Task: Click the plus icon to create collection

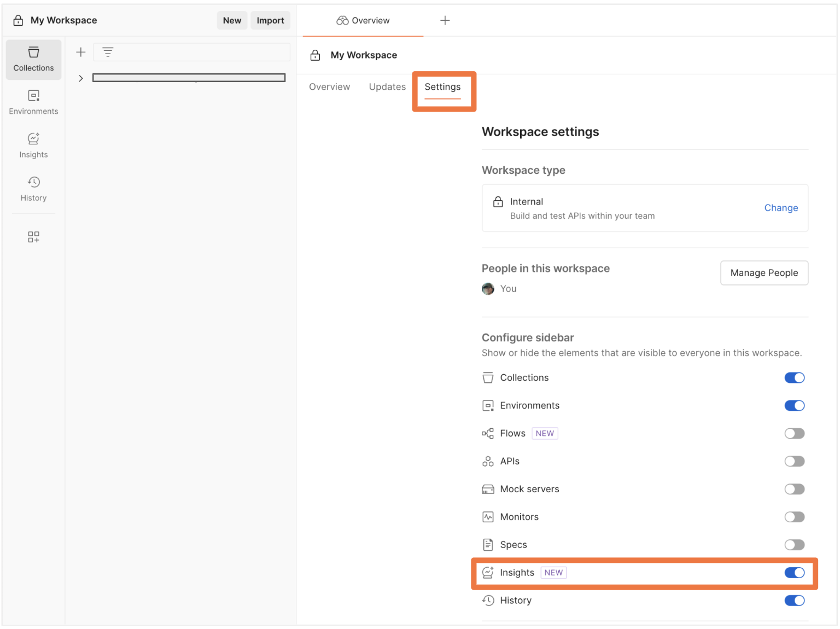Action: [x=81, y=52]
